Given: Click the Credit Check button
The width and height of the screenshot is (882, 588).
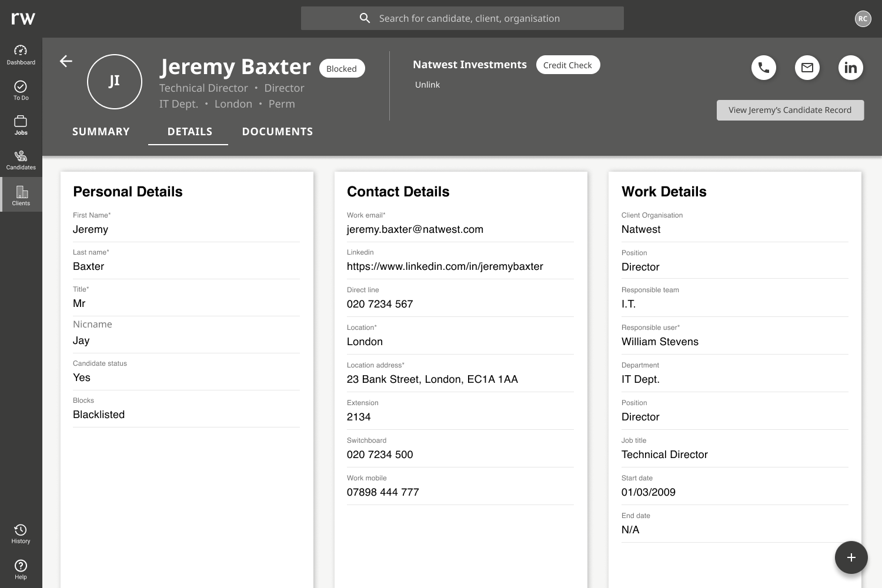Looking at the screenshot, I should [567, 65].
